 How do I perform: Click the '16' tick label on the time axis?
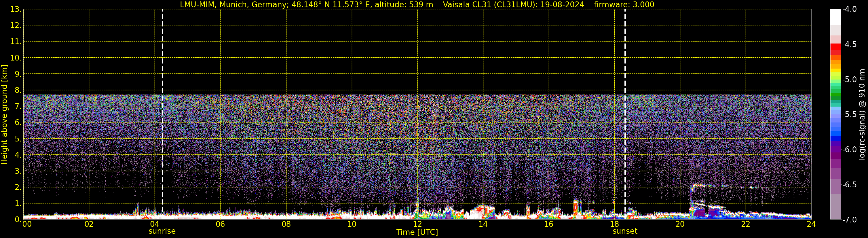[x=549, y=224]
